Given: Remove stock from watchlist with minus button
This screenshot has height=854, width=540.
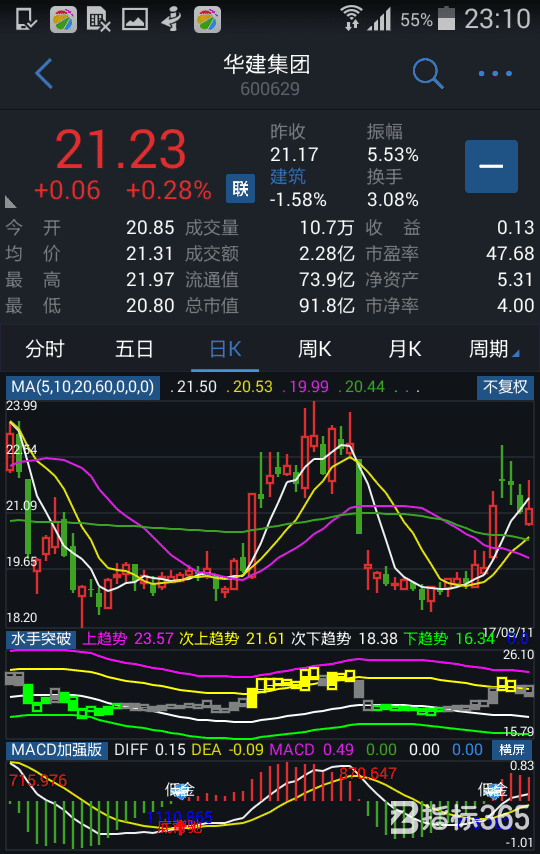Looking at the screenshot, I should click(491, 166).
